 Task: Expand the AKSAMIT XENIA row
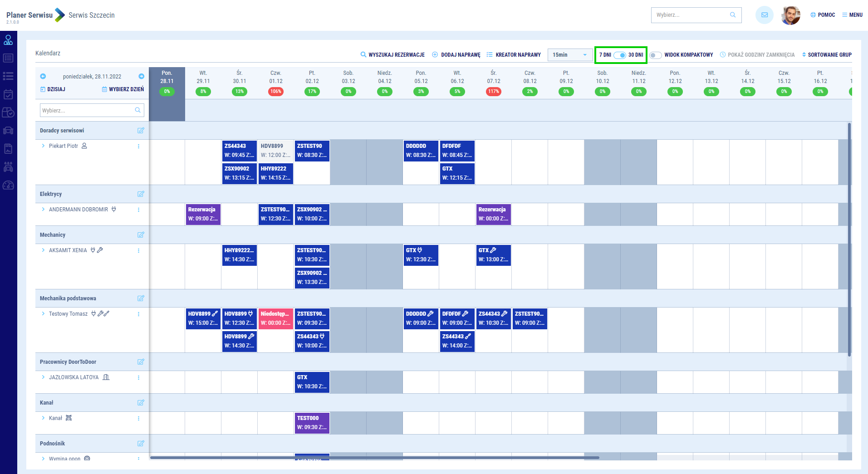(43, 250)
